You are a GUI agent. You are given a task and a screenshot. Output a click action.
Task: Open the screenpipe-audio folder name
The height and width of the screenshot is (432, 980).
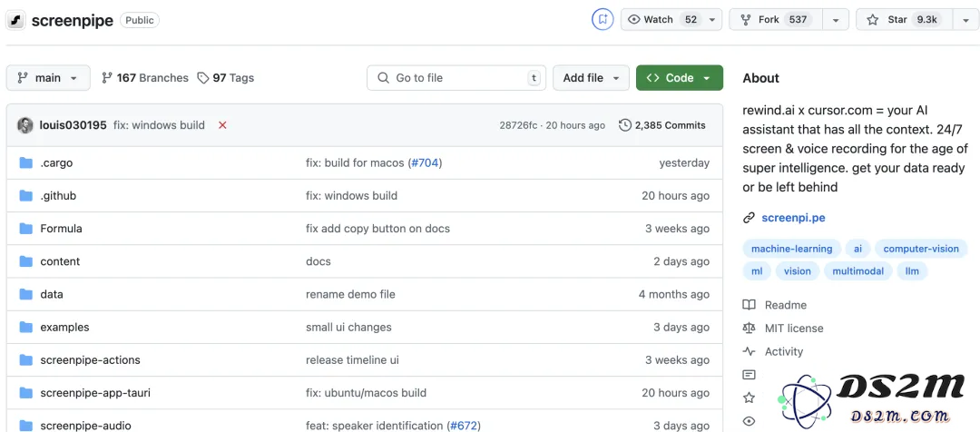(85, 426)
